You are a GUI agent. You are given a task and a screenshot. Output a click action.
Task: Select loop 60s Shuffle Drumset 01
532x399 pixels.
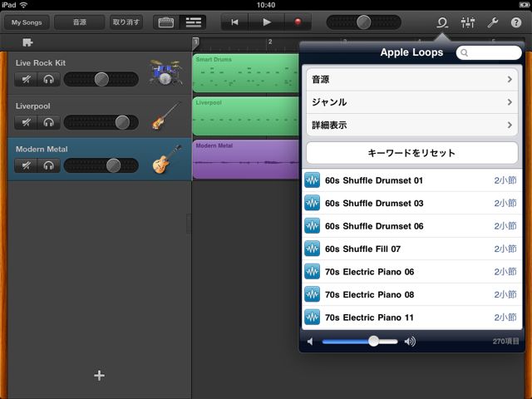412,180
